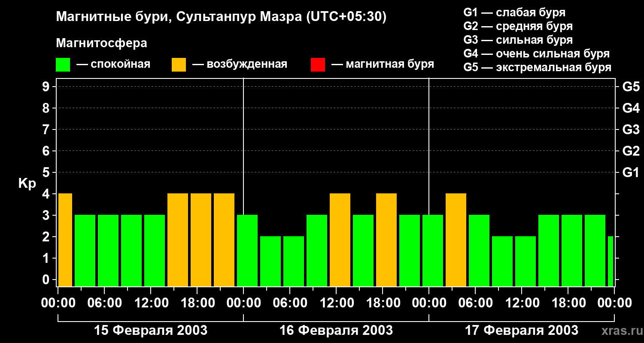This screenshot has width=644, height=343.
Task: Click the orange bar covering 18:00 on 15 February
Action: [201, 240]
